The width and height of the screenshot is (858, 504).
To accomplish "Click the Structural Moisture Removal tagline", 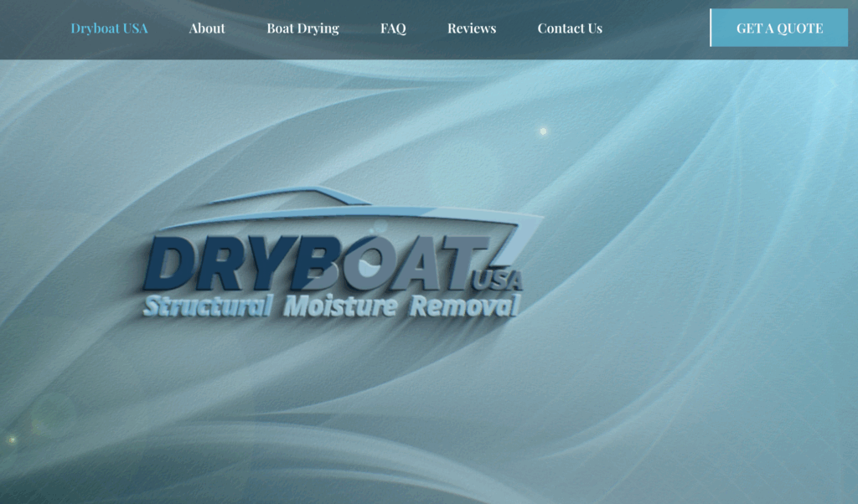I will click(331, 307).
